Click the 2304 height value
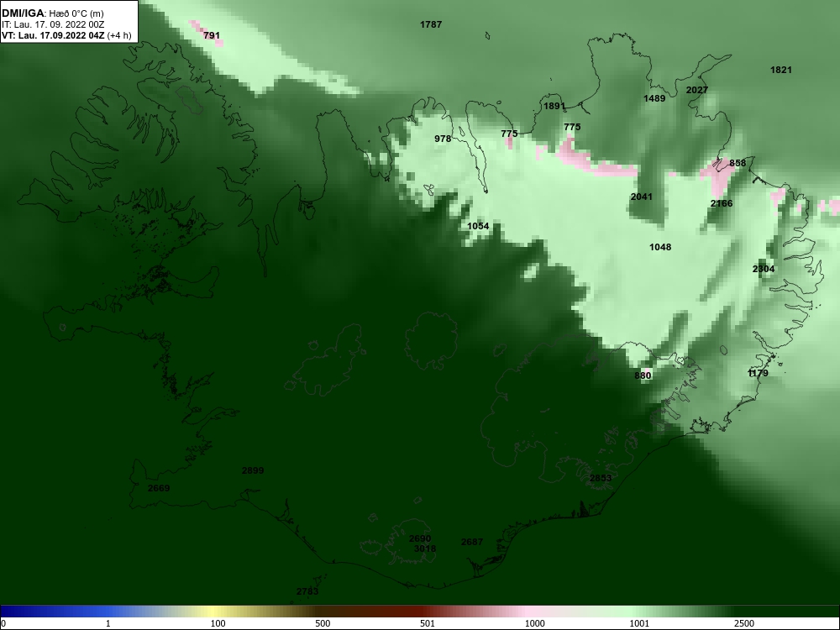 [764, 269]
